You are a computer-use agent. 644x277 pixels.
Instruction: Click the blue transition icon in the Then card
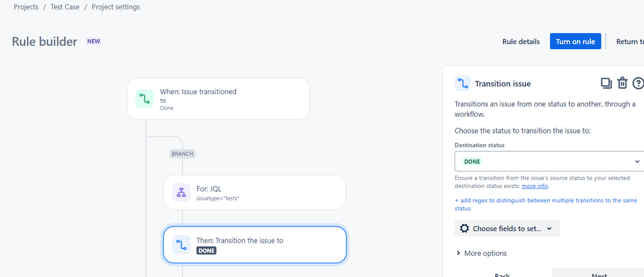pos(181,245)
